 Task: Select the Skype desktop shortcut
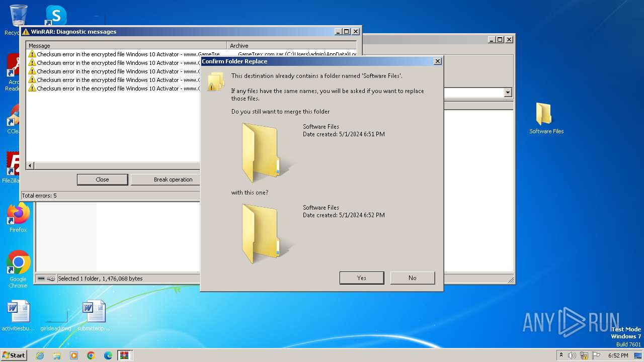point(55,15)
